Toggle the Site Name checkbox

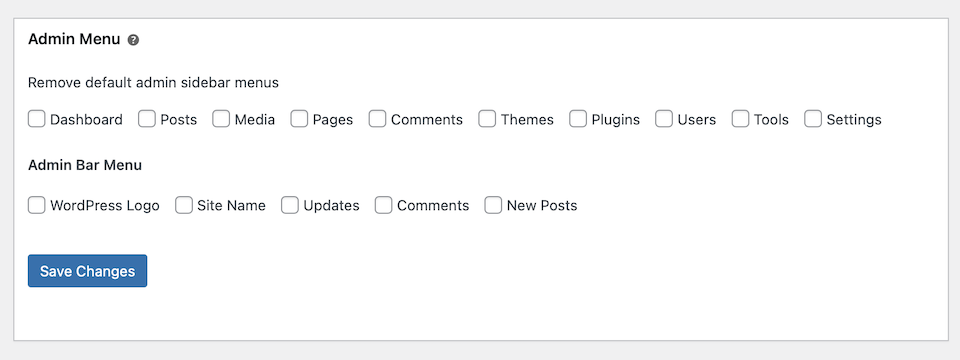[184, 205]
